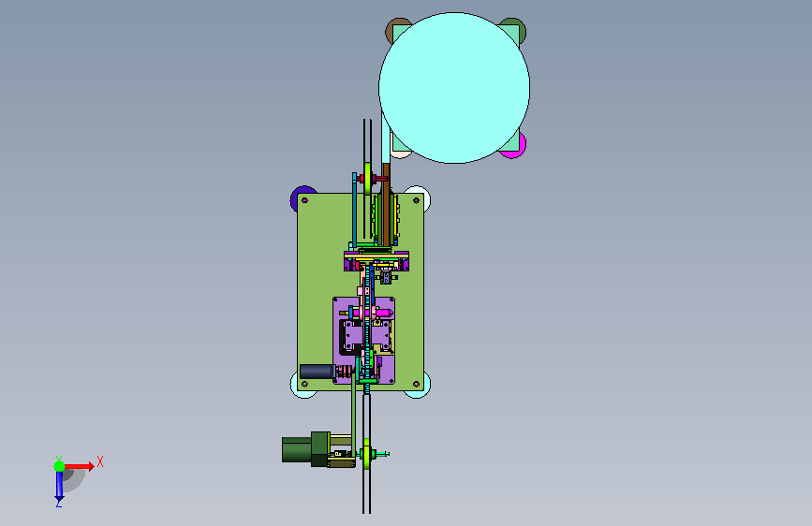Select the yellow-green pulley wheel next to the dark green motor
Screen dimensions: 812x526
click(366, 454)
